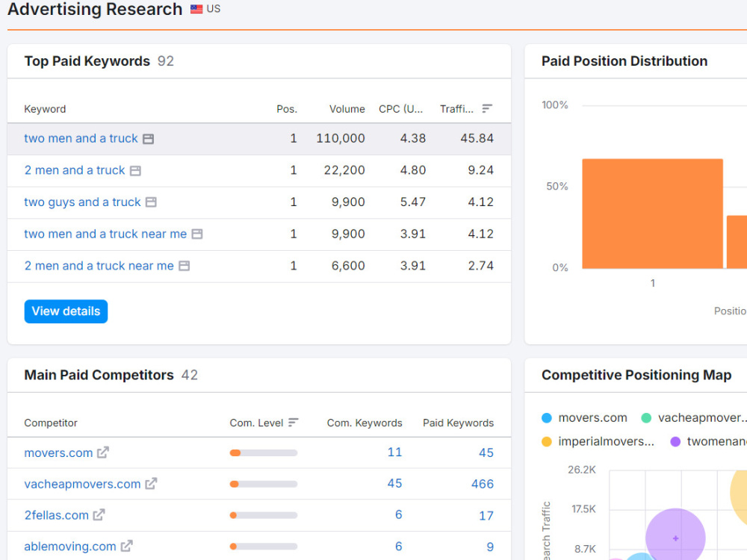
Task: Click 2fellas.com competition level bar
Action: 264,515
